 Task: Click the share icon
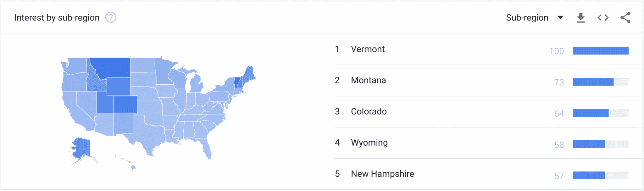(625, 18)
